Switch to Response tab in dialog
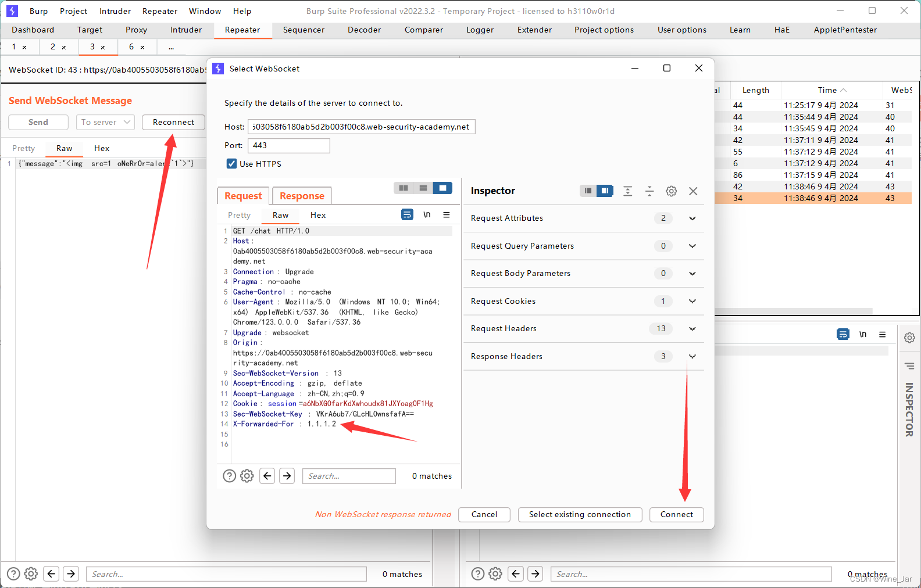Screen dimensions: 921x588 click(302, 196)
